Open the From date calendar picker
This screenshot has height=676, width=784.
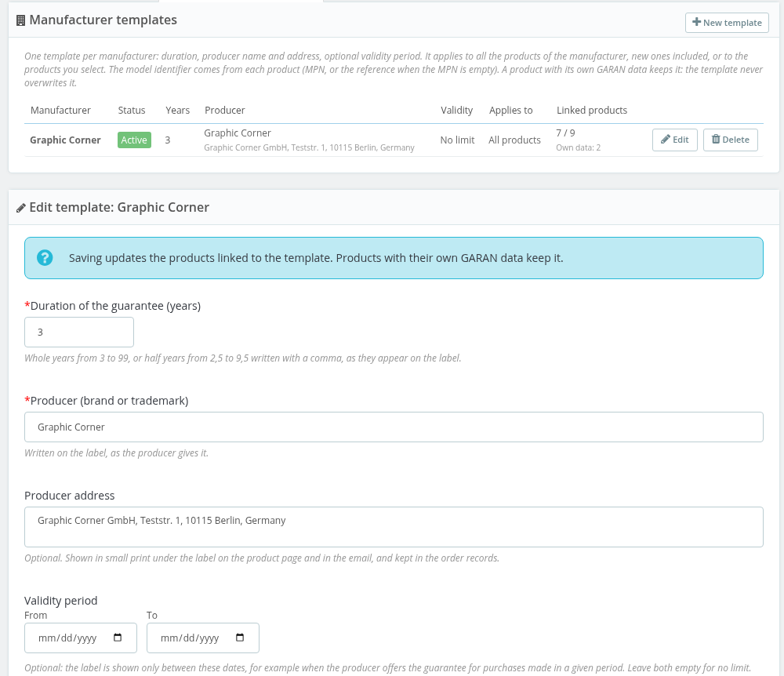pyautogui.click(x=118, y=638)
